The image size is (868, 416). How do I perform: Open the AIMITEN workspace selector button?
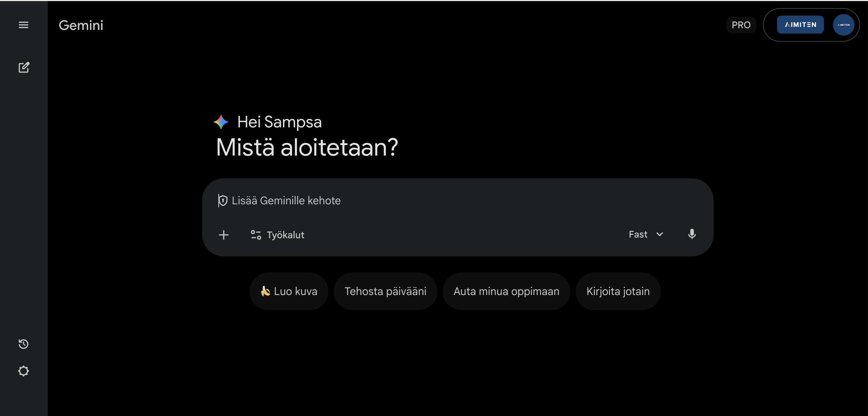pos(800,24)
